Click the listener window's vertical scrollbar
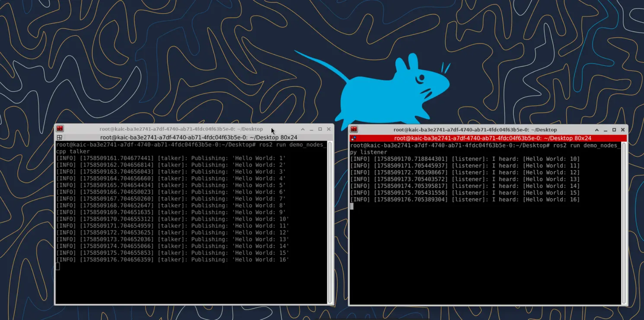This screenshot has height=320, width=644. point(624,222)
